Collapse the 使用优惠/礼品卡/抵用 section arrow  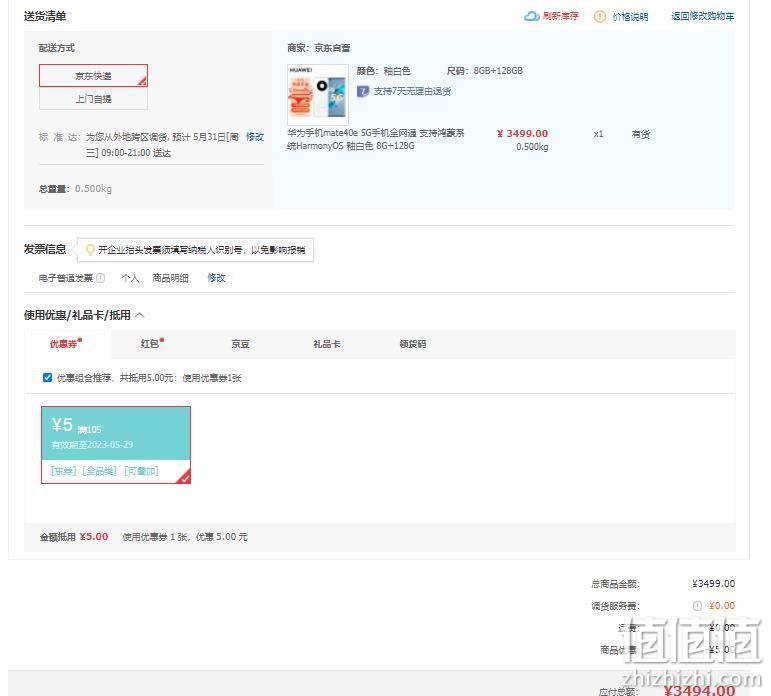[140, 315]
